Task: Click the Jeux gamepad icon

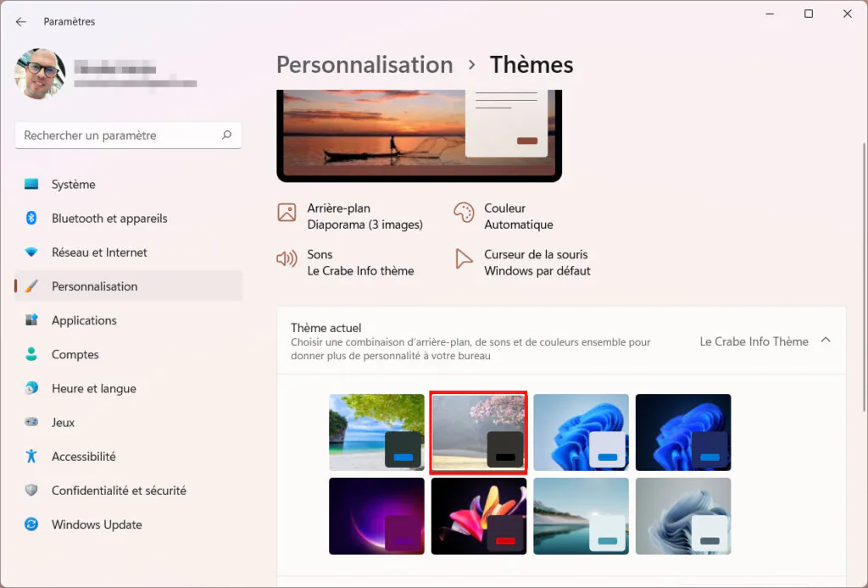Action: click(x=31, y=422)
